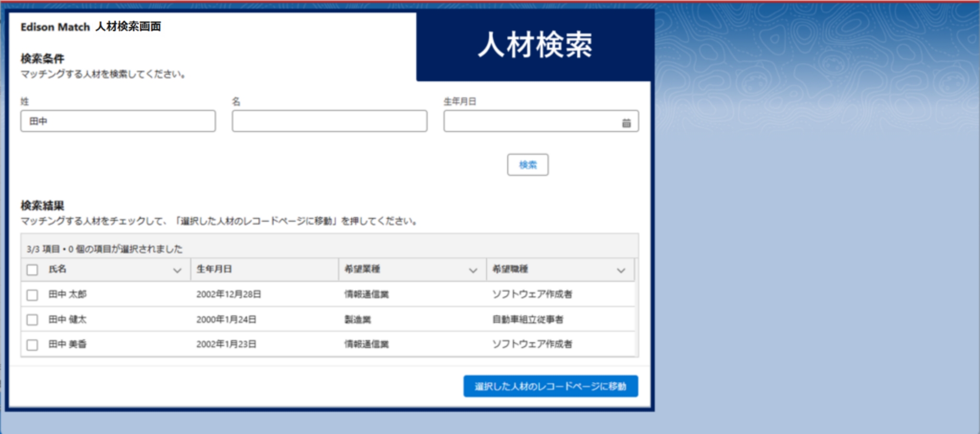Tick the checkbox next to 田中 美香

point(32,345)
